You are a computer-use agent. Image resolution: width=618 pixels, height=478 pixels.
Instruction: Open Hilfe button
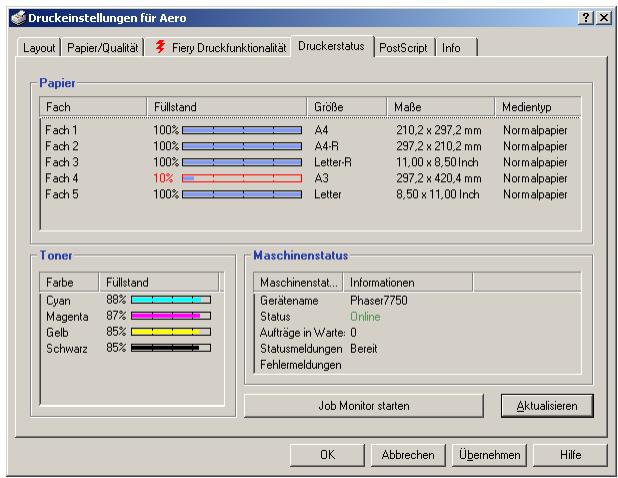pyautogui.click(x=570, y=455)
